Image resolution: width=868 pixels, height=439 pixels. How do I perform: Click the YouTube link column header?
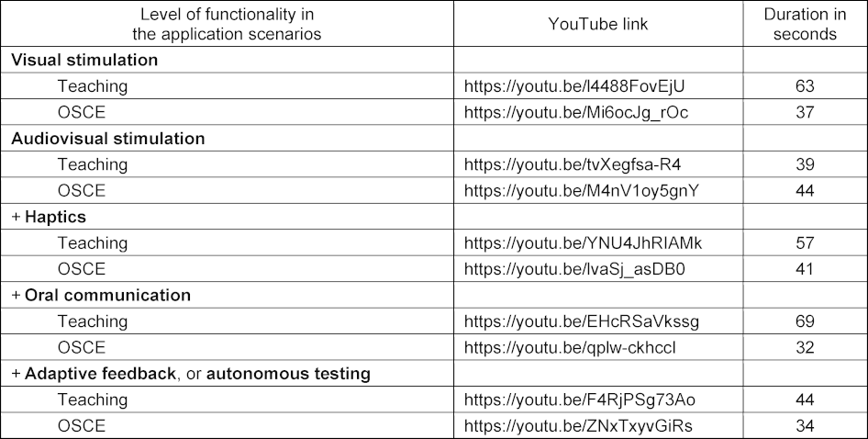click(598, 24)
